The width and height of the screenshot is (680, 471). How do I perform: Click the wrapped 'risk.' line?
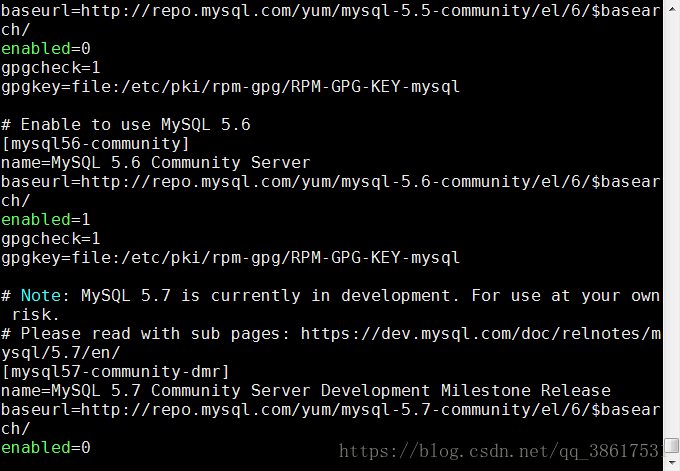tap(36, 315)
